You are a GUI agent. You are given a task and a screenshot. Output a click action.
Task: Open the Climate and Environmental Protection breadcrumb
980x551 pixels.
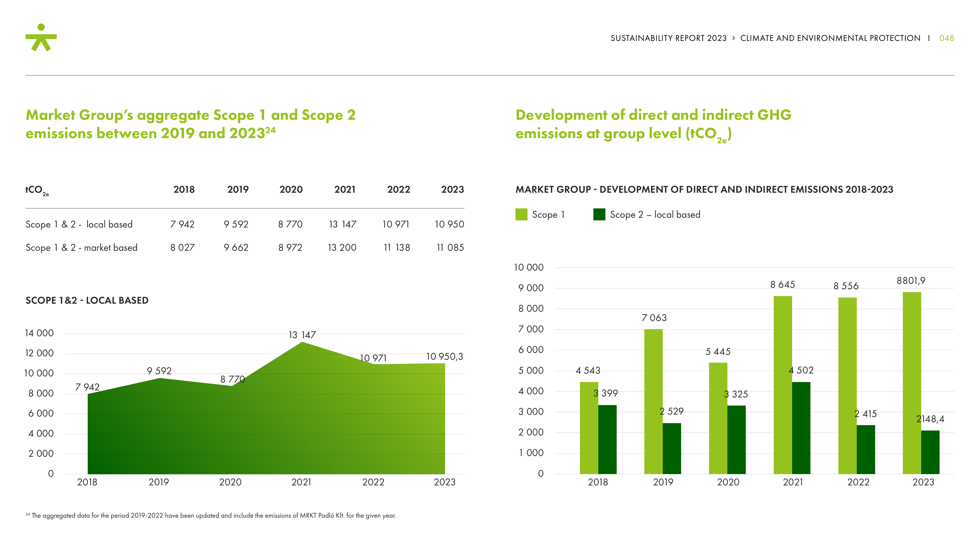pos(830,38)
